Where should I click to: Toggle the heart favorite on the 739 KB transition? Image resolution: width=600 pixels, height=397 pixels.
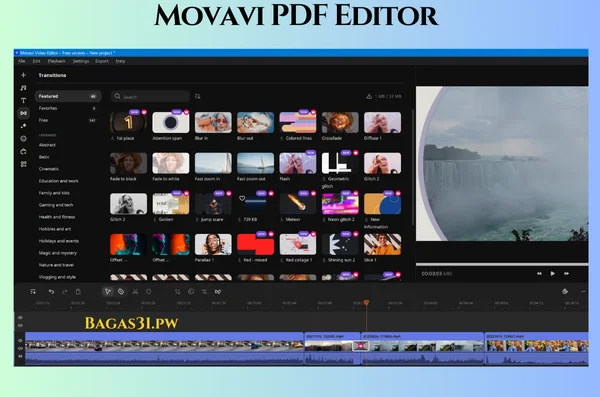tap(242, 198)
